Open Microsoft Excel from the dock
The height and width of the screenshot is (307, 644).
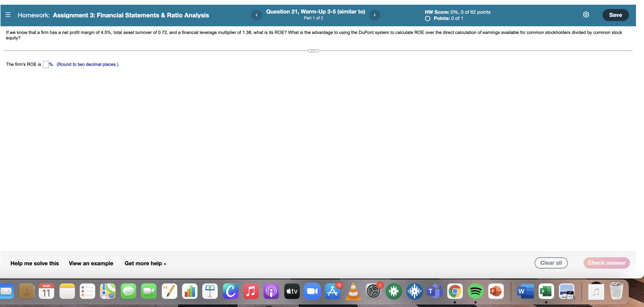tap(546, 291)
